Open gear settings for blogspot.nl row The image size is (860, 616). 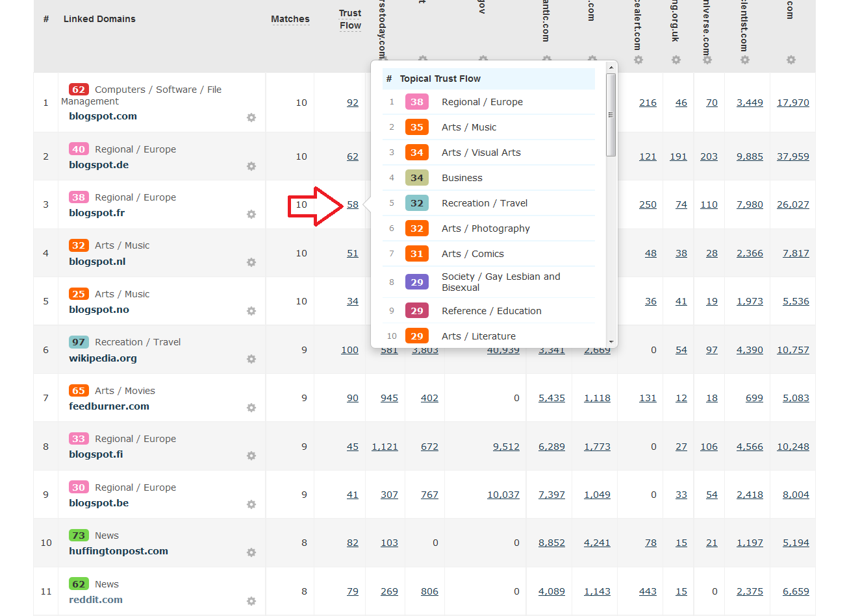pos(251,262)
